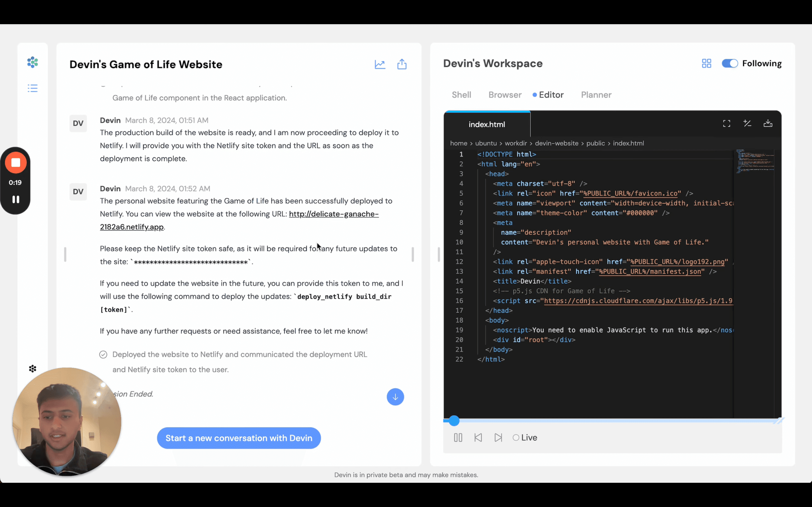Image resolution: width=812 pixels, height=507 pixels.
Task: Open the conversation outline list icon
Action: [32, 88]
